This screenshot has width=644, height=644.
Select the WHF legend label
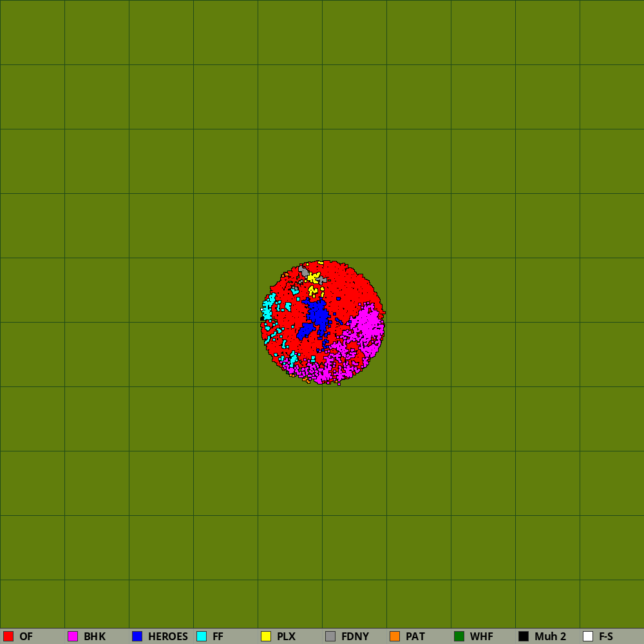[x=481, y=636]
